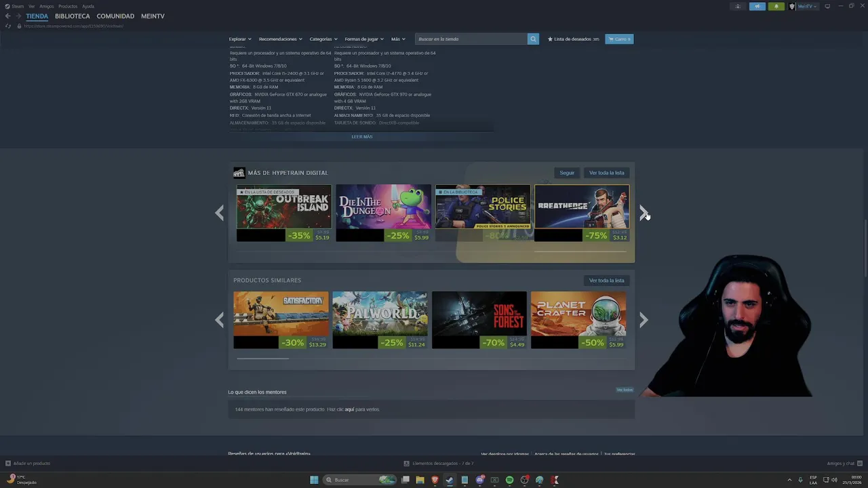Go forward with the browser forward arrow
Screen dimensions: 868x488
18,16
